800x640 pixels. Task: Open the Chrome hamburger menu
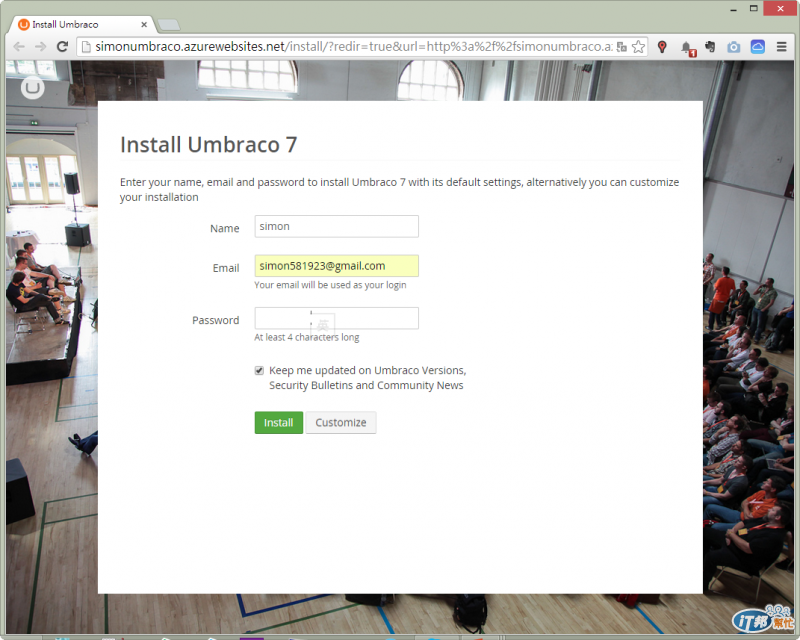click(781, 47)
